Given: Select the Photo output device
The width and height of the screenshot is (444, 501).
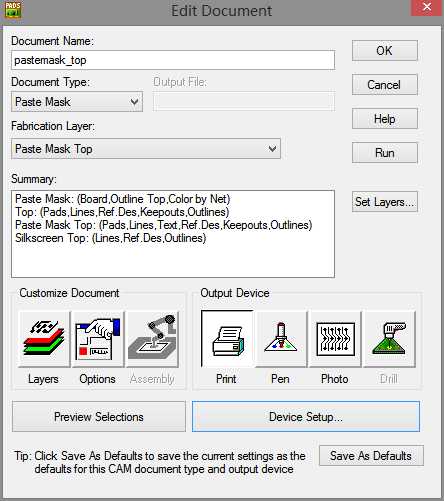Looking at the screenshot, I should pyautogui.click(x=335, y=339).
